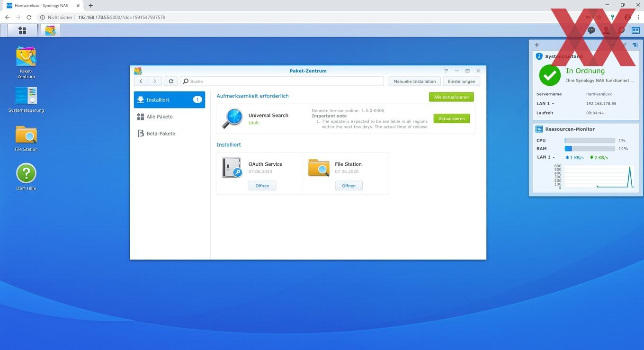The image size is (644, 350).
Task: Collapse the widget panel with the dock icon
Action: (635, 45)
